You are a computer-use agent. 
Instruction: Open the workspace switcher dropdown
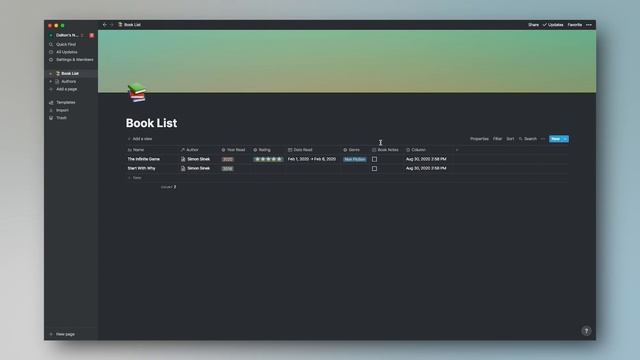coord(67,36)
